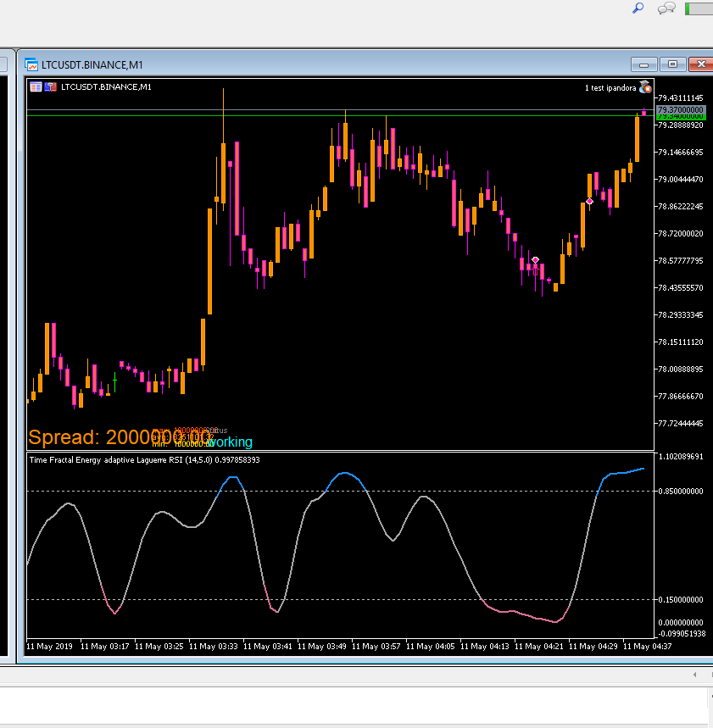Click the LTCUSDT.BINANCE,M1 window title text
Screen dimensions: 713x728
click(92, 65)
